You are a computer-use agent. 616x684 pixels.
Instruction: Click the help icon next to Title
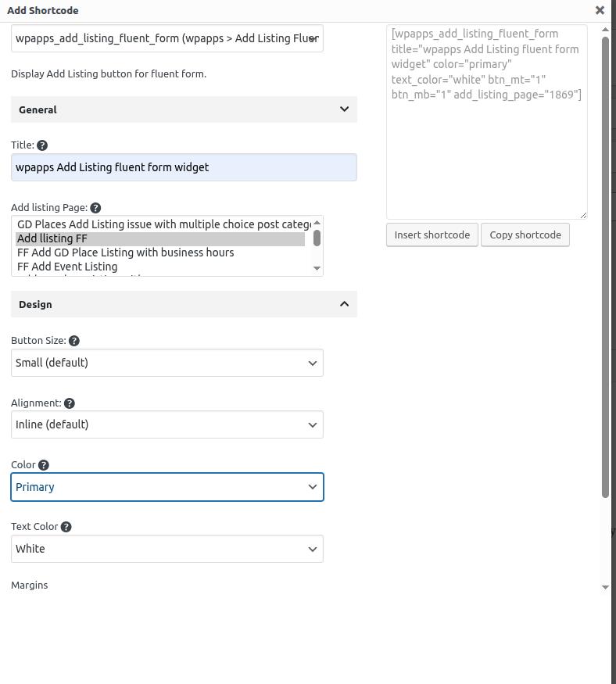tap(42, 145)
